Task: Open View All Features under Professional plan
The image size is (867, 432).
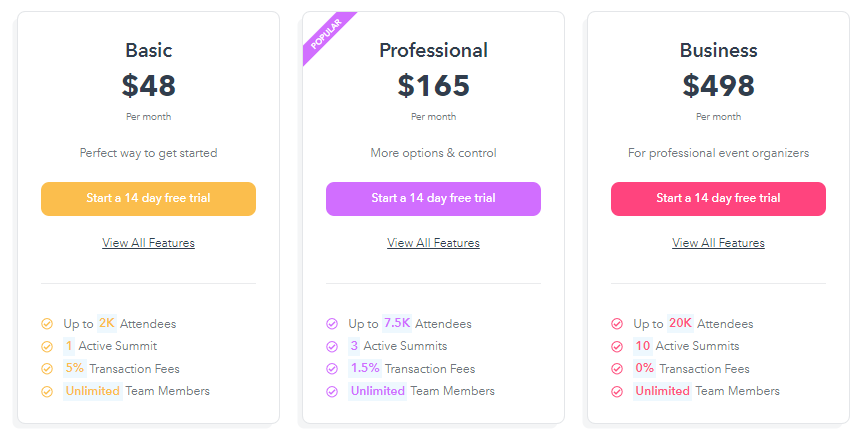Action: pyautogui.click(x=434, y=243)
